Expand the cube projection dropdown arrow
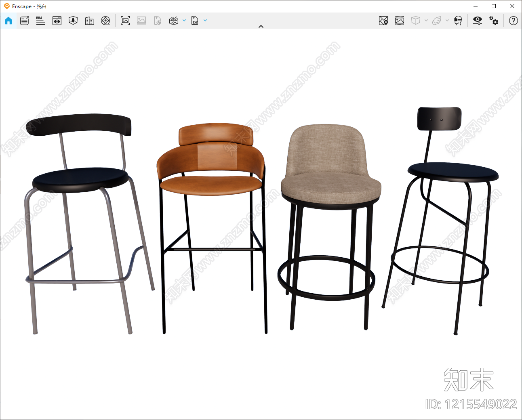 pyautogui.click(x=426, y=20)
